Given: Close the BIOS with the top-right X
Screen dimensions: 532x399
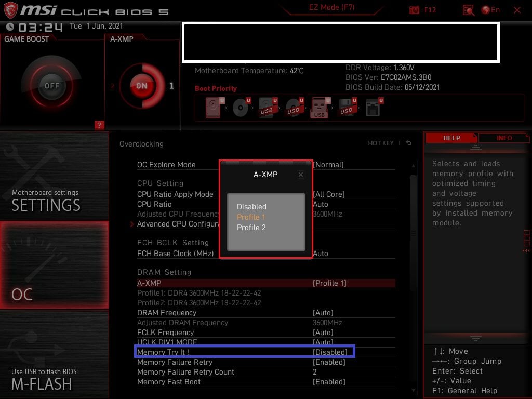Looking at the screenshot, I should pyautogui.click(x=517, y=10).
